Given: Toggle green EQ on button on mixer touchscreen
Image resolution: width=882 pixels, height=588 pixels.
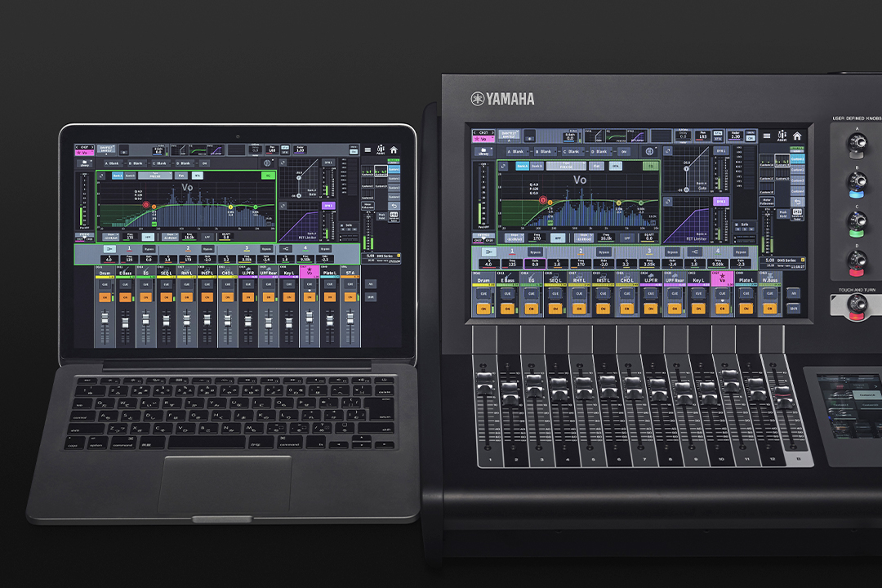Looking at the screenshot, I should (x=651, y=166).
